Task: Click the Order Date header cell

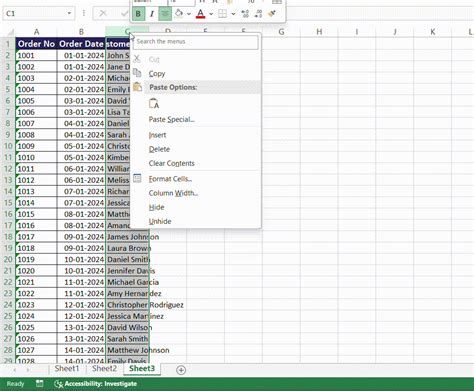Action: click(x=81, y=44)
